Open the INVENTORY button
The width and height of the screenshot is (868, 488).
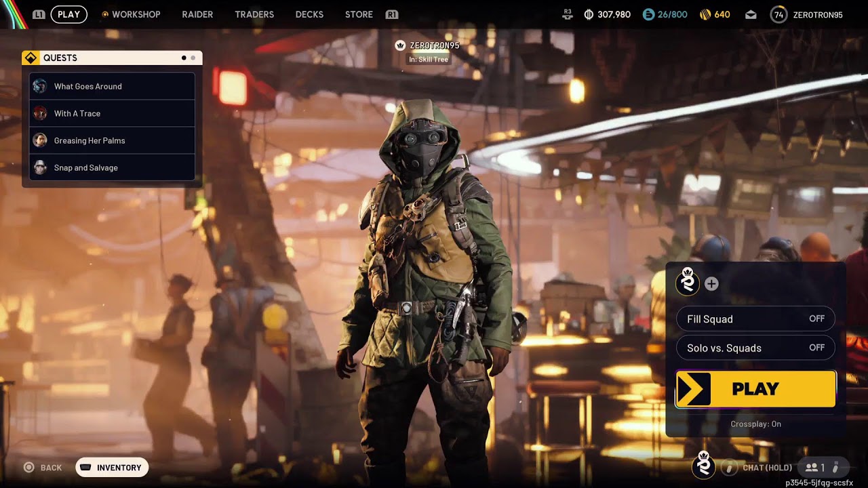point(112,468)
